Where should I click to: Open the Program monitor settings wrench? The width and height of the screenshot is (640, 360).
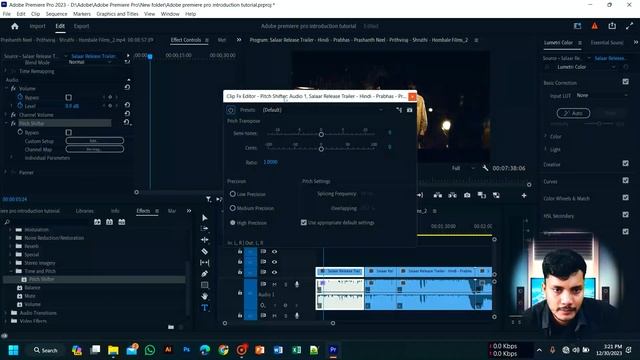click(485, 168)
